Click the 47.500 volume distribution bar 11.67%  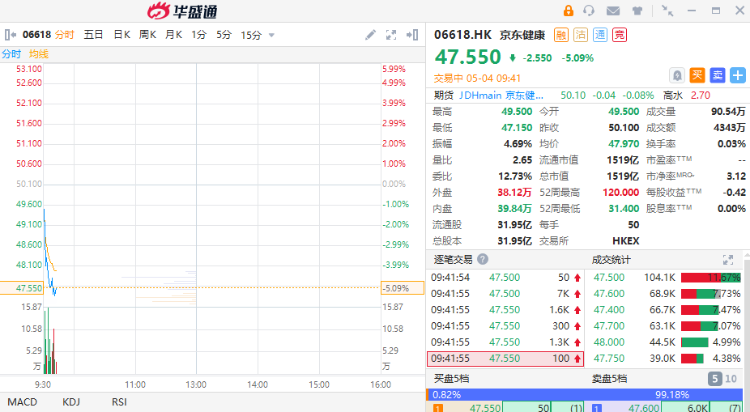point(711,278)
